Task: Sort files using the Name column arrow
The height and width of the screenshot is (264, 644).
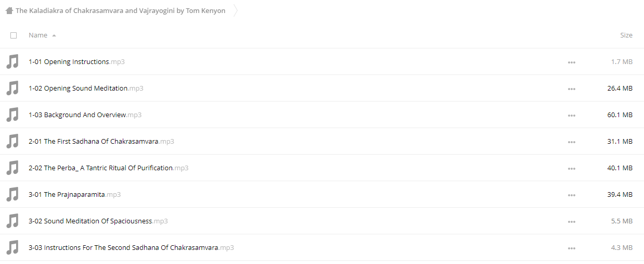Action: pyautogui.click(x=54, y=35)
